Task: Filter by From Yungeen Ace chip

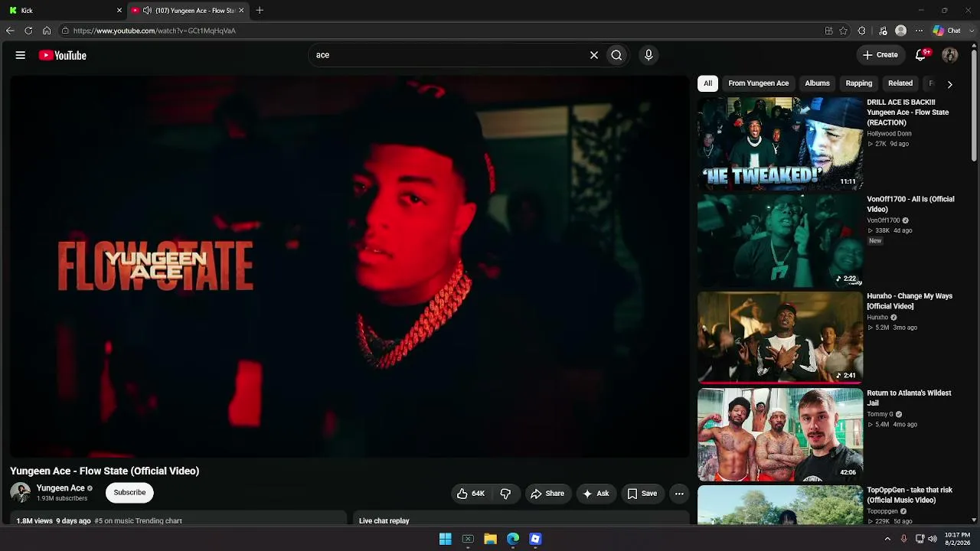Action: [758, 83]
